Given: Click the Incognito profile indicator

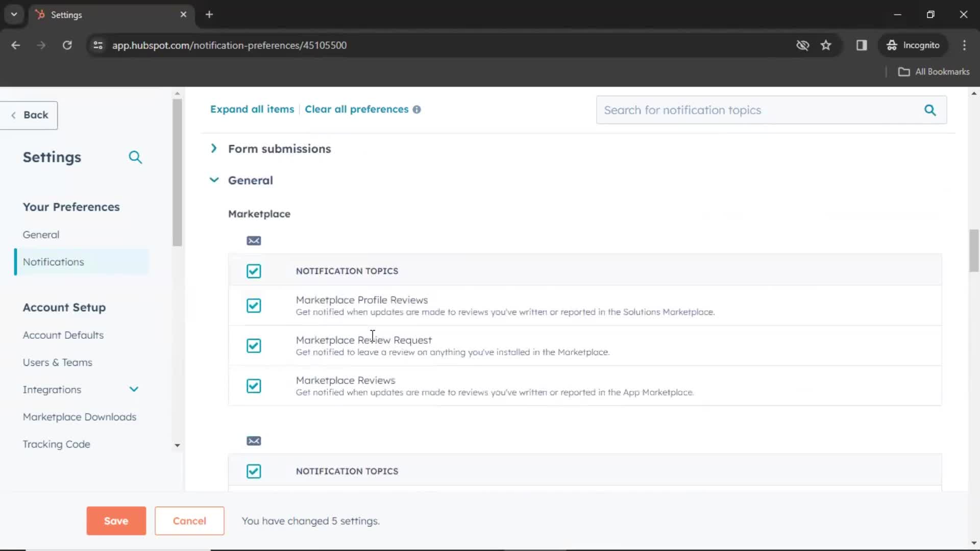Looking at the screenshot, I should [913, 45].
